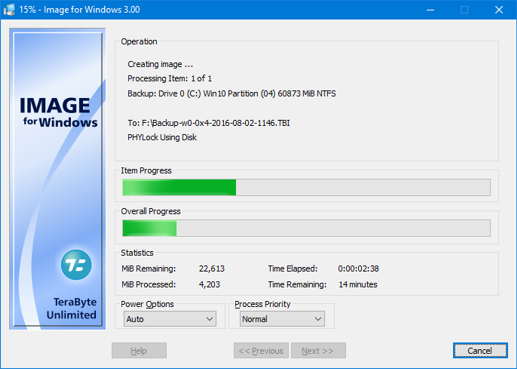
Task: Click the TeraByte Unlimited text in sidebar
Action: 71,308
